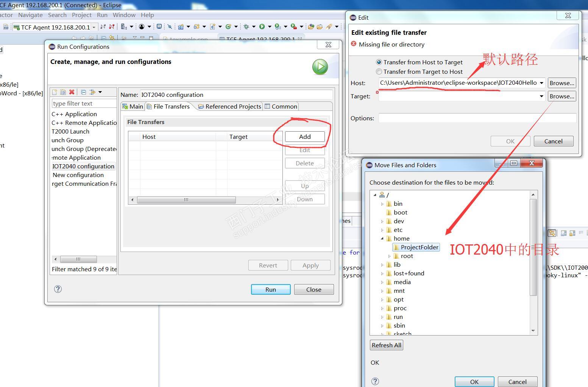The image size is (588, 387).
Task: Click the red disconnect icon in Eclipse toolbar
Action: coord(112,26)
